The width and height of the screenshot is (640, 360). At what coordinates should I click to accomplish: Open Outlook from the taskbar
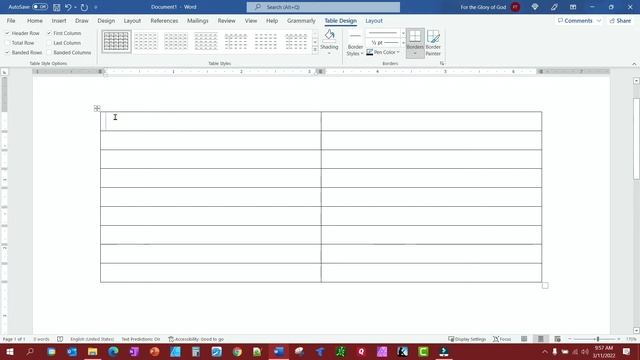click(72, 351)
